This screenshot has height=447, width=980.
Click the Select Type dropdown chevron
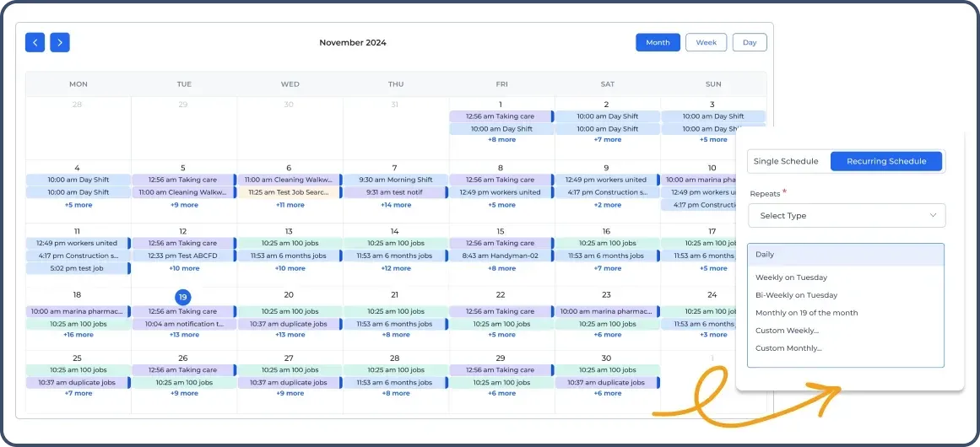pyautogui.click(x=933, y=216)
